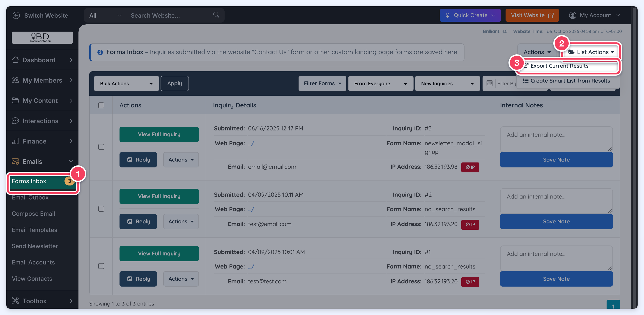The image size is (644, 315).
Task: Click the Switch Website back arrow icon
Action: (x=16, y=16)
